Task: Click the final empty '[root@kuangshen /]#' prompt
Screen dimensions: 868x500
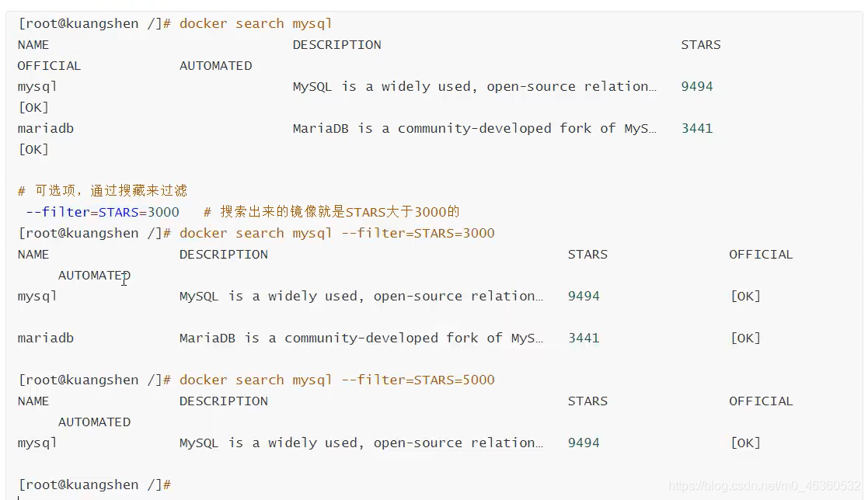Action: coord(95,485)
